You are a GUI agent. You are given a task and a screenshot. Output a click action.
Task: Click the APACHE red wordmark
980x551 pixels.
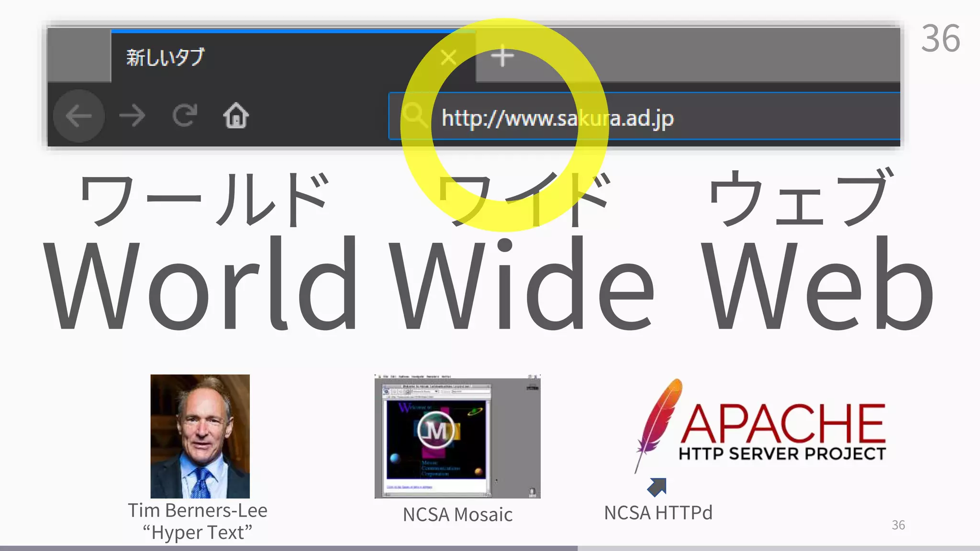tap(783, 423)
